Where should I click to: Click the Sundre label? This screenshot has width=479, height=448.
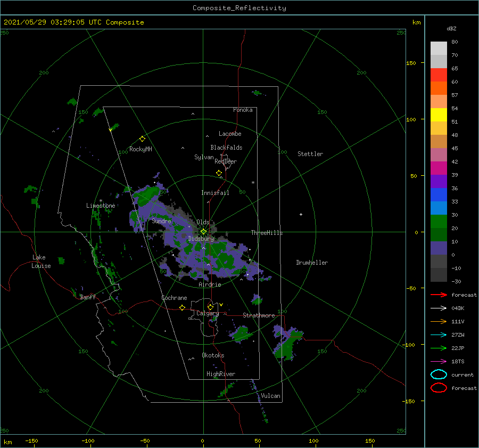[161, 221]
